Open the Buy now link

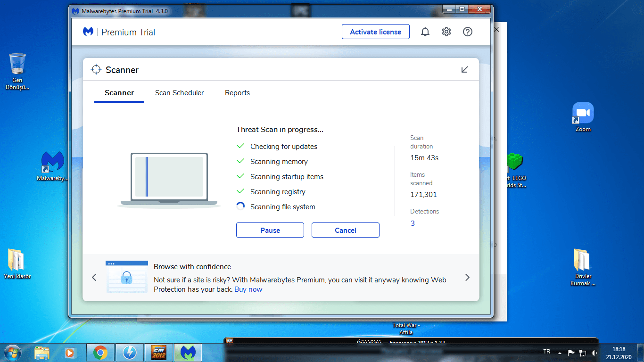pos(248,289)
